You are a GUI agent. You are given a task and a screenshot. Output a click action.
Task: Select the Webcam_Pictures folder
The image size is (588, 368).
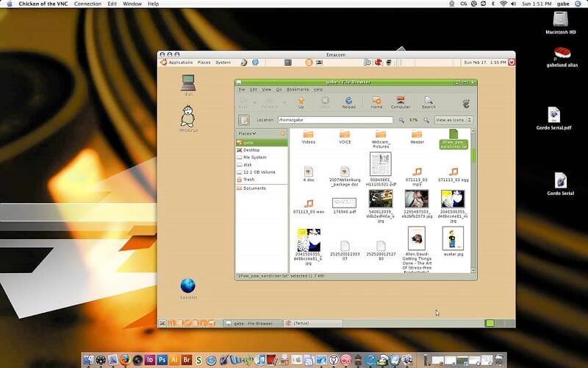pyautogui.click(x=381, y=138)
